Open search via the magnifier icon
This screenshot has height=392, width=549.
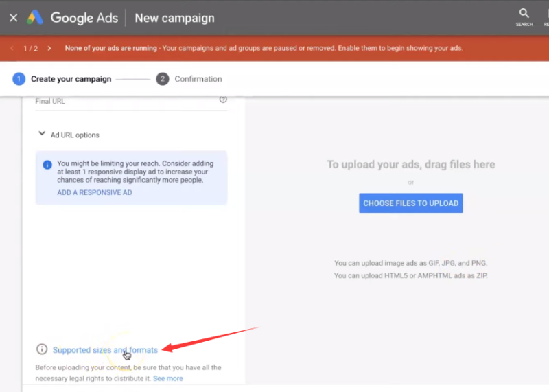tap(524, 15)
